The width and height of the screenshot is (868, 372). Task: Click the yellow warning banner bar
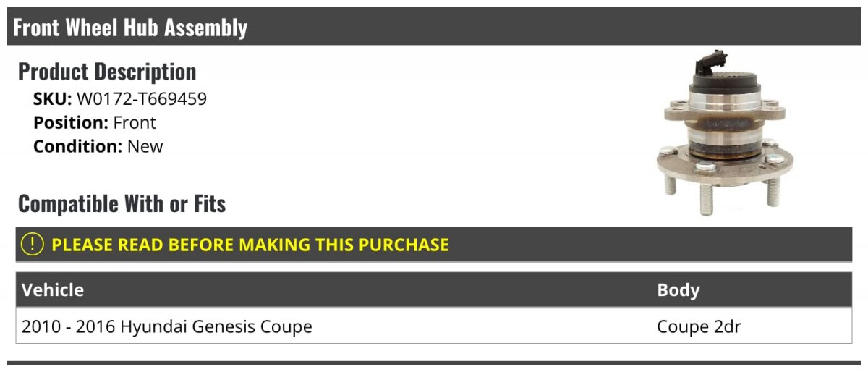click(434, 245)
